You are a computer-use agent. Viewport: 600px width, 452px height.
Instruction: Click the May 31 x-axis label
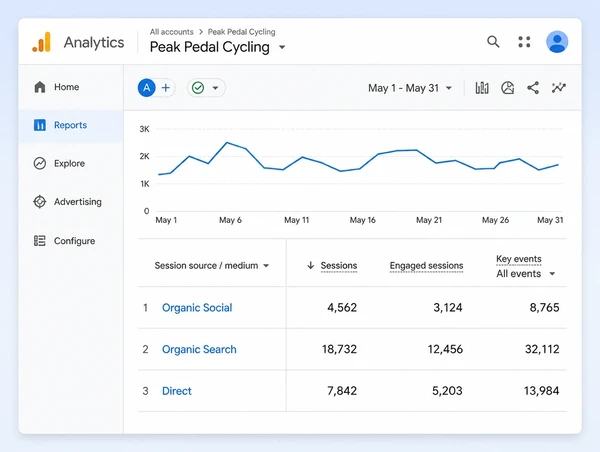pos(550,220)
